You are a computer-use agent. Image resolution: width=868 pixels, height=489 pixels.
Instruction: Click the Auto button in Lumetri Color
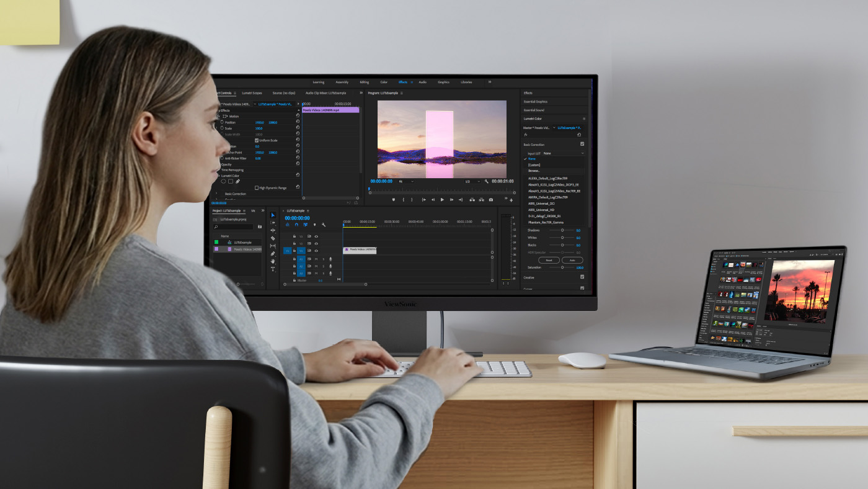coord(572,260)
